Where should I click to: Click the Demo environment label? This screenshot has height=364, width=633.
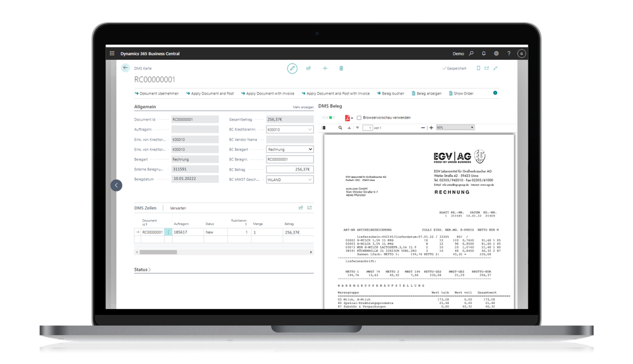tap(458, 54)
